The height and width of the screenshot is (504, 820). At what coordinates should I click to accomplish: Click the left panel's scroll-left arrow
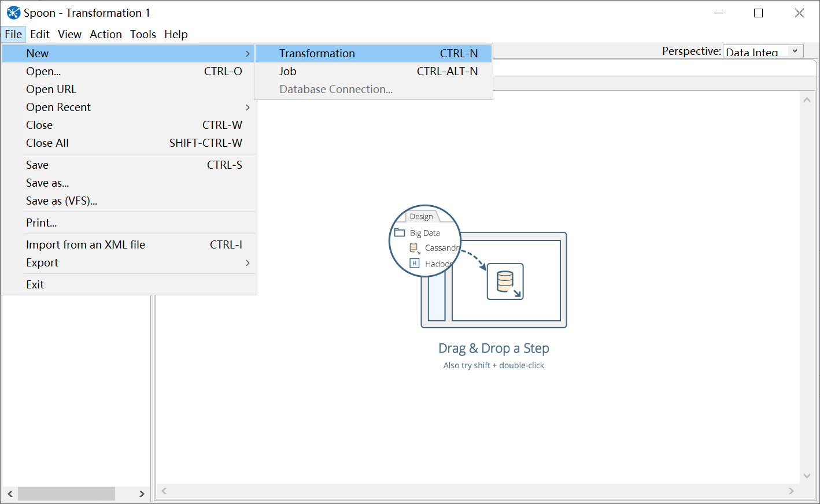[x=10, y=494]
